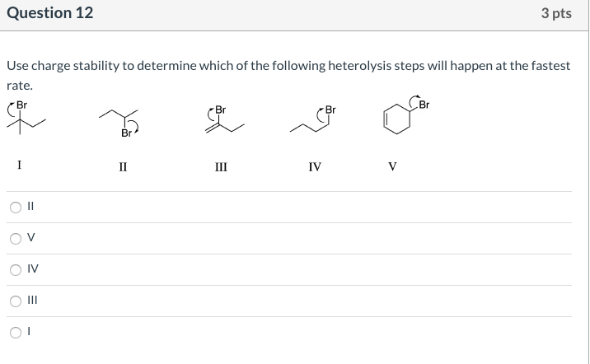This screenshot has height=364, width=590.
Task: Click the III label beneath the third structure
Action: click(x=221, y=166)
